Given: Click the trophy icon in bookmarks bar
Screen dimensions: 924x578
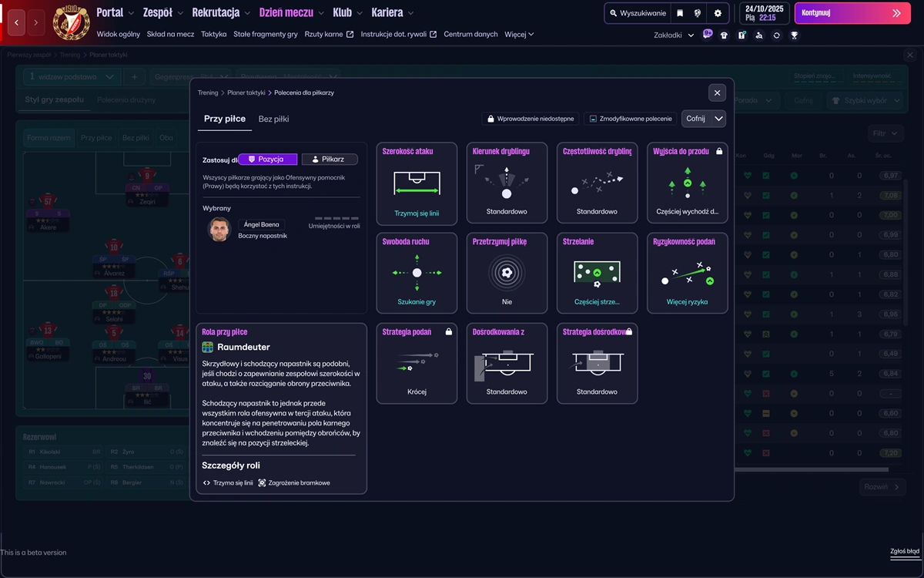Looking at the screenshot, I should (794, 35).
